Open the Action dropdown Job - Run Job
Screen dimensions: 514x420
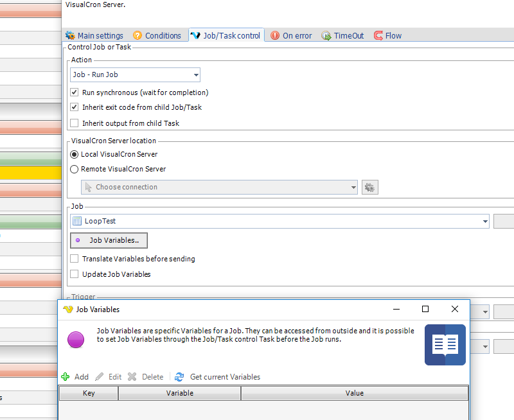(x=135, y=75)
